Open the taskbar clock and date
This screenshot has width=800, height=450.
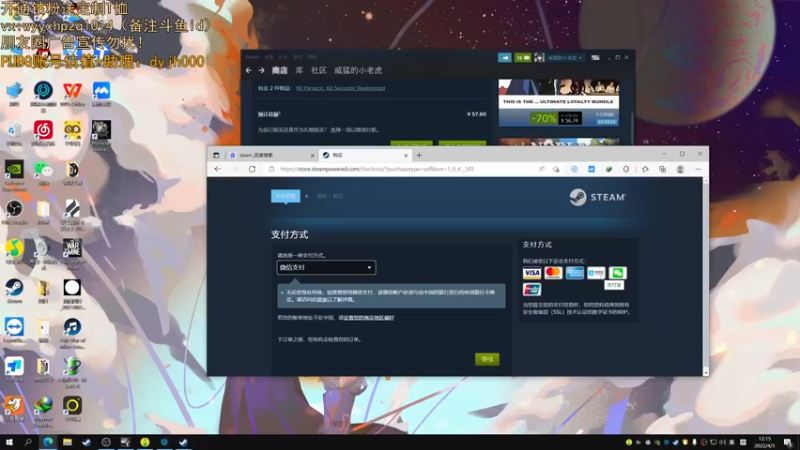[764, 442]
